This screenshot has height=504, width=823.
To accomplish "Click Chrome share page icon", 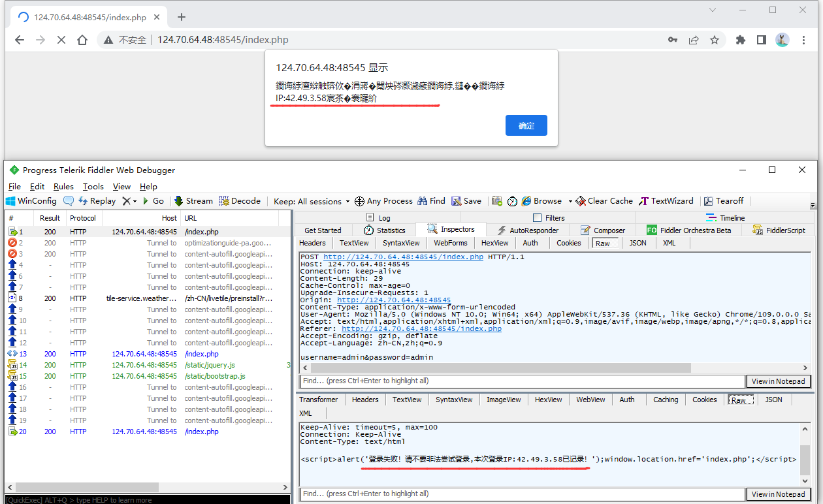I will [x=694, y=40].
